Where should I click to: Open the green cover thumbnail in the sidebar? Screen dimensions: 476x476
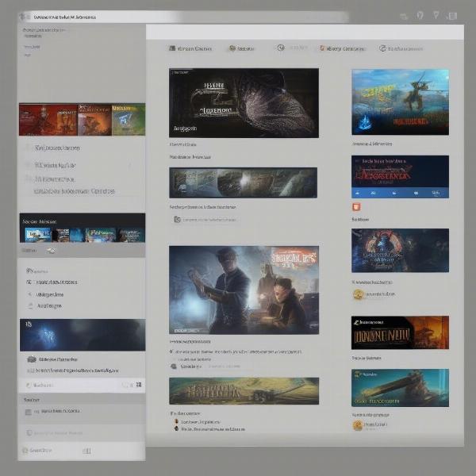tap(129, 119)
